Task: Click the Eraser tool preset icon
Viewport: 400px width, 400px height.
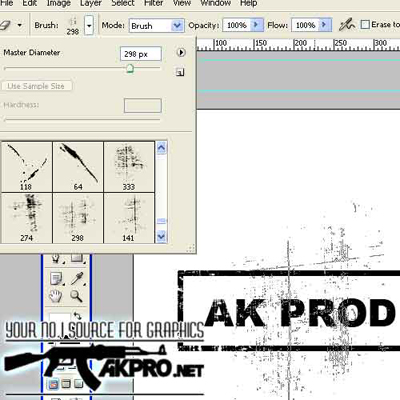Action: coord(6,25)
